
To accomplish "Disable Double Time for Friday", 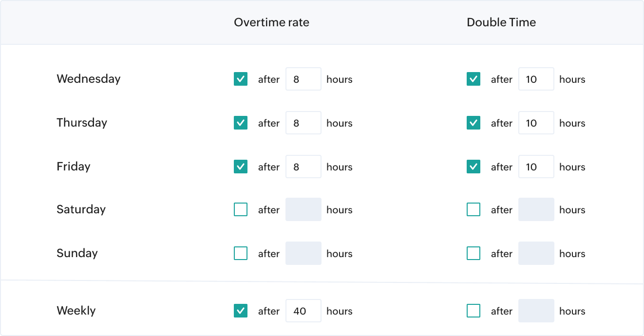I will [473, 167].
